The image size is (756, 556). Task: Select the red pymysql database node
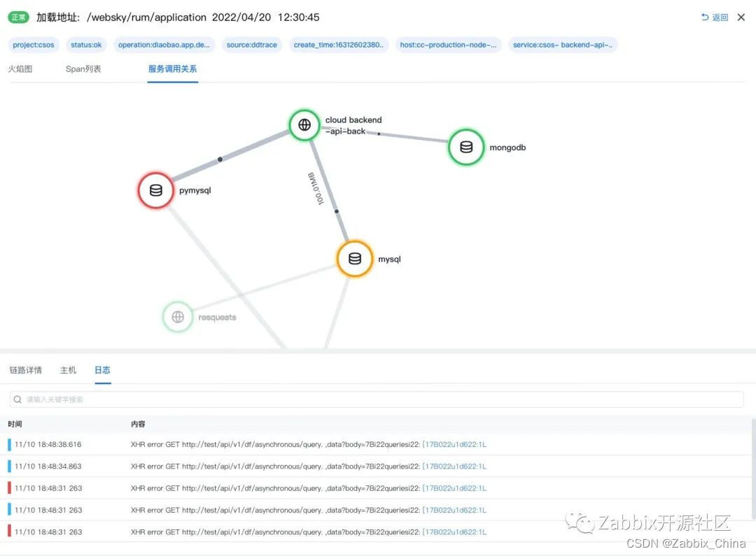(155, 190)
